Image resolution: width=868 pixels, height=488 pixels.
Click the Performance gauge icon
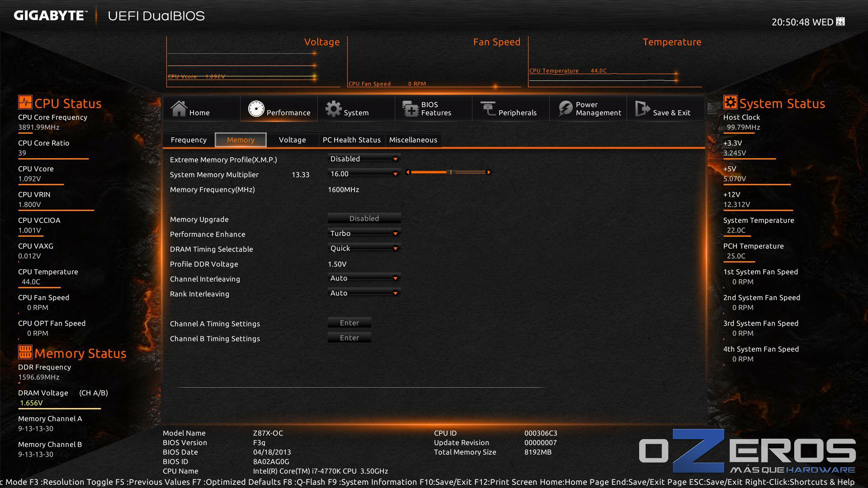(256, 108)
